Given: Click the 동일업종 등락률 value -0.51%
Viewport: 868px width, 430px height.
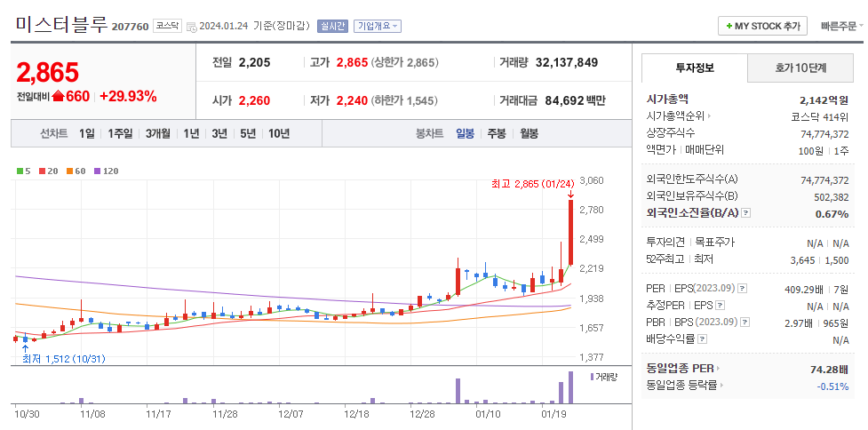Looking at the screenshot, I should (x=833, y=386).
